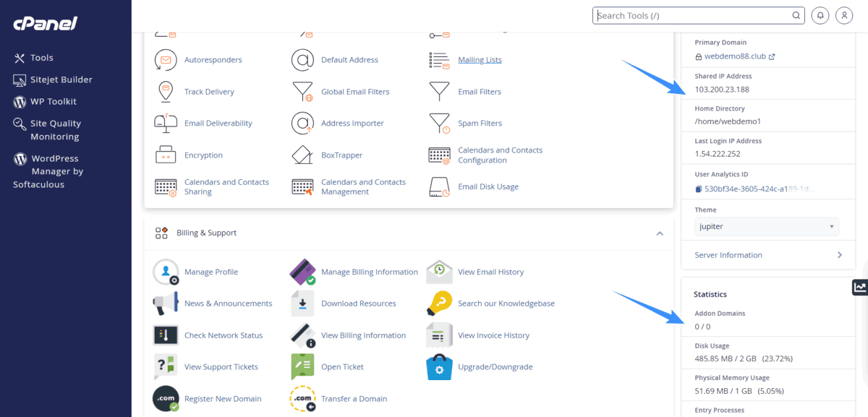Open the Autoresponders envelope icon

tap(166, 60)
